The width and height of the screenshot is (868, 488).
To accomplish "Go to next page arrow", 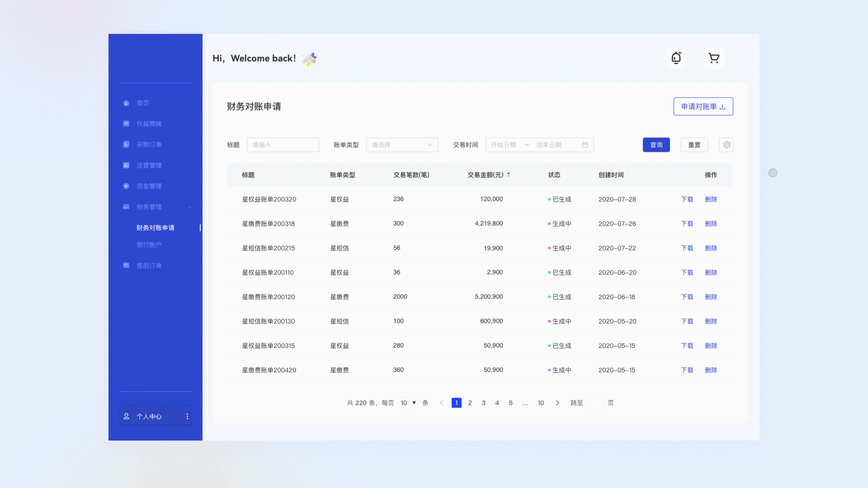I will click(557, 403).
